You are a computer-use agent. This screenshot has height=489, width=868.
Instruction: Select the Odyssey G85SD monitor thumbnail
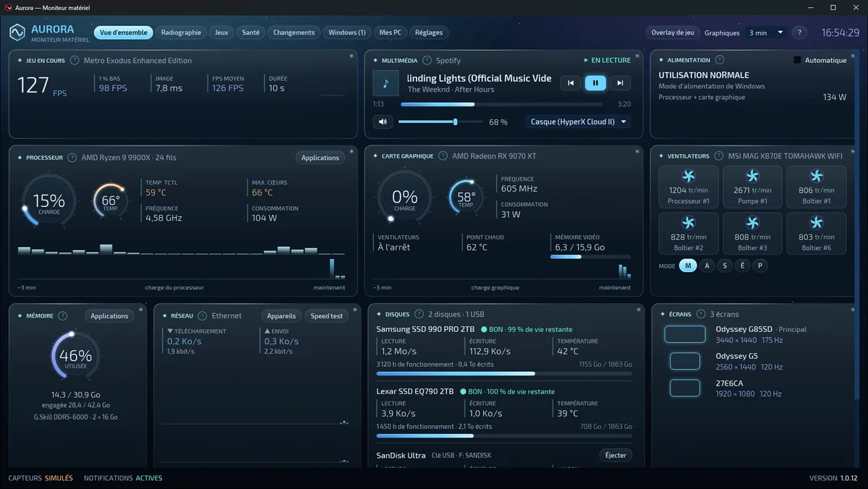tap(685, 334)
